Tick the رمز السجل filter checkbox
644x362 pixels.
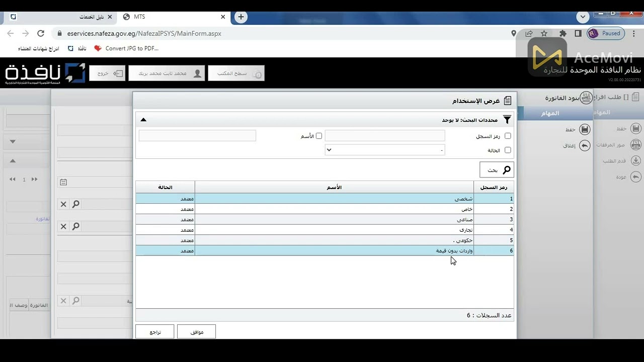(508, 136)
